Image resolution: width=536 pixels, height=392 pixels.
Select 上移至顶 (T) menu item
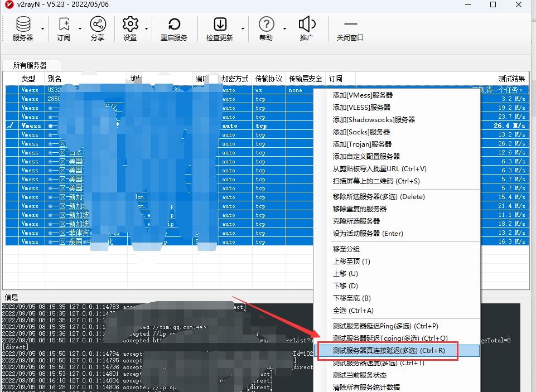tap(351, 262)
